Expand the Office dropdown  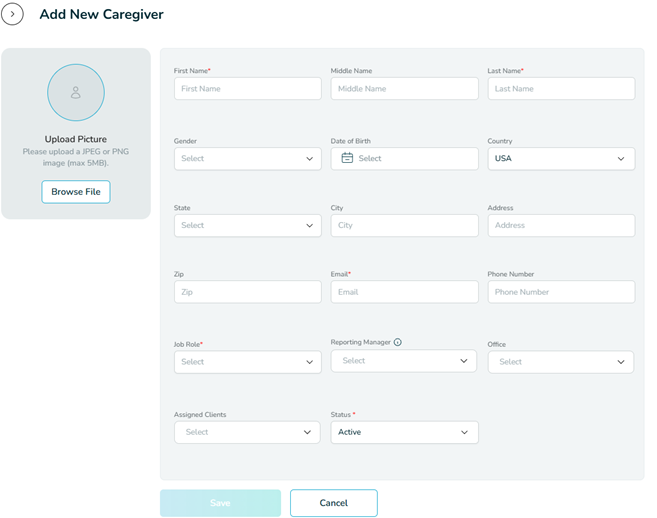[560, 362]
